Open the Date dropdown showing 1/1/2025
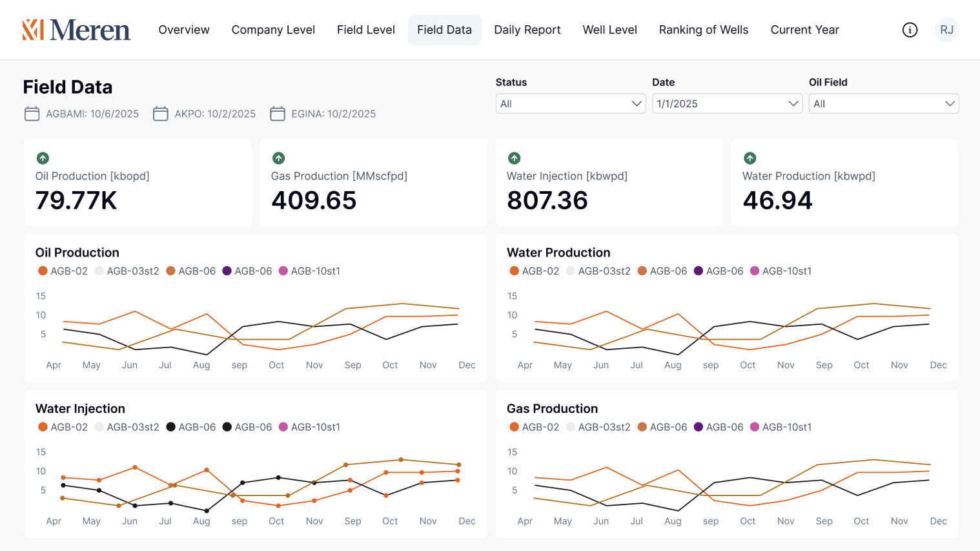This screenshot has width=980, height=551. click(x=727, y=103)
